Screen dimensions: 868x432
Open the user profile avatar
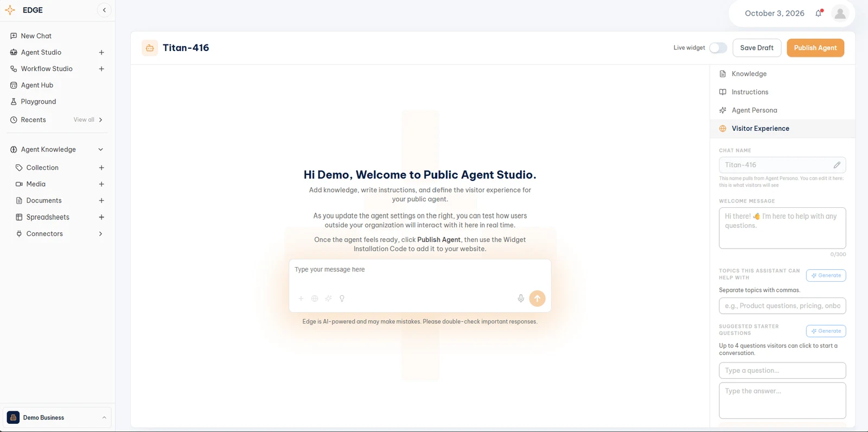(840, 13)
